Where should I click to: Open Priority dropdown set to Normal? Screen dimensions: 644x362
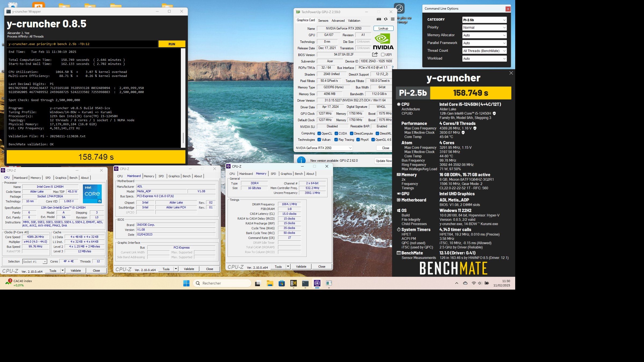pyautogui.click(x=484, y=28)
